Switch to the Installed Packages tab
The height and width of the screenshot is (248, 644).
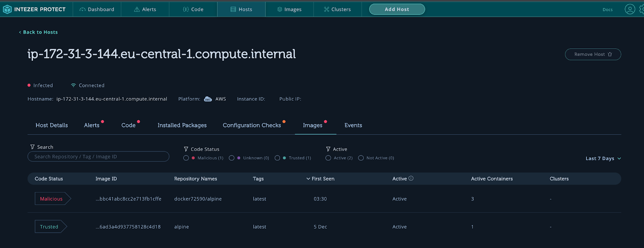[182, 125]
